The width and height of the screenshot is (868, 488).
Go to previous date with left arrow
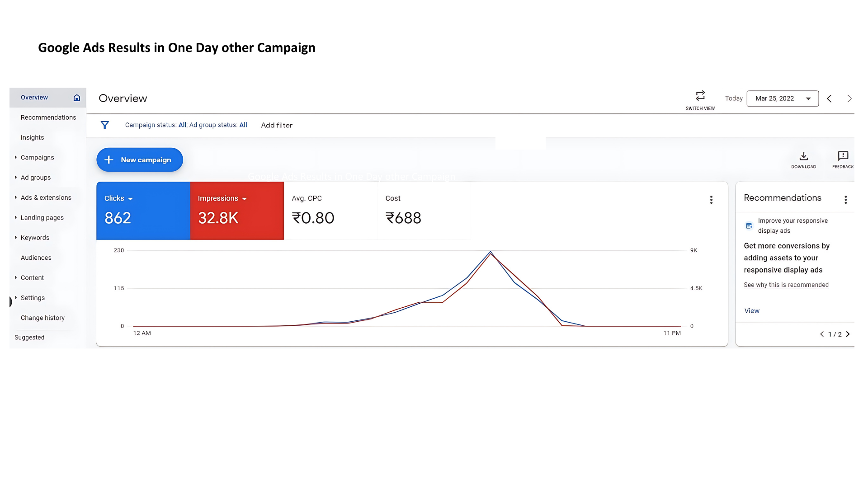pyautogui.click(x=829, y=99)
